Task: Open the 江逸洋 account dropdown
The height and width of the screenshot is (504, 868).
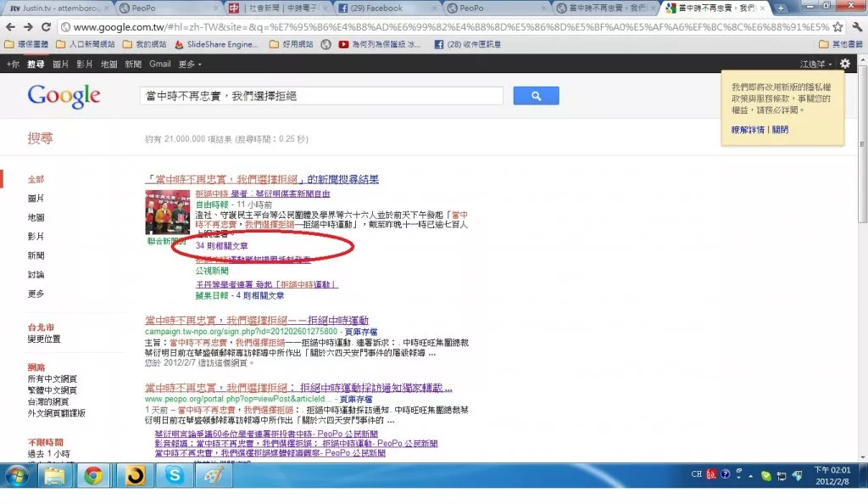Action: tap(815, 64)
